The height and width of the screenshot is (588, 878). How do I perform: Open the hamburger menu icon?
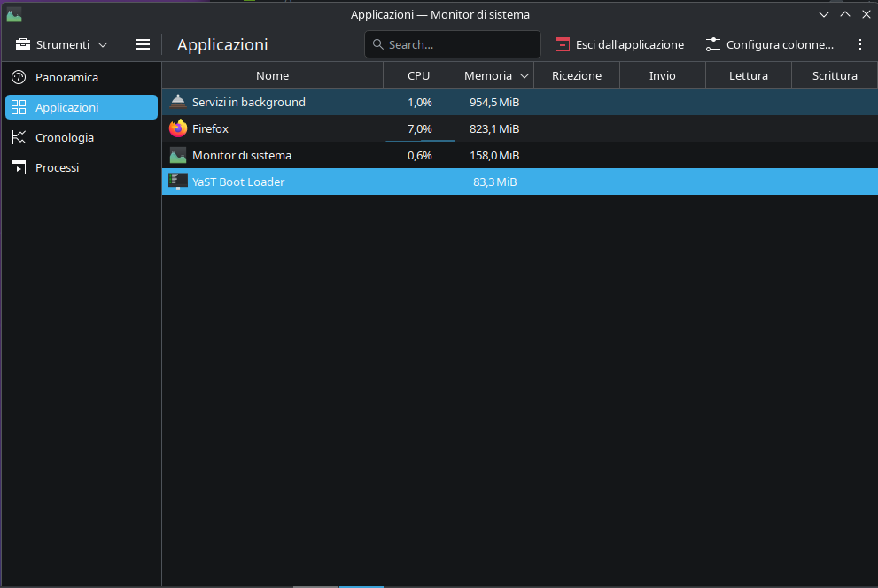(143, 44)
